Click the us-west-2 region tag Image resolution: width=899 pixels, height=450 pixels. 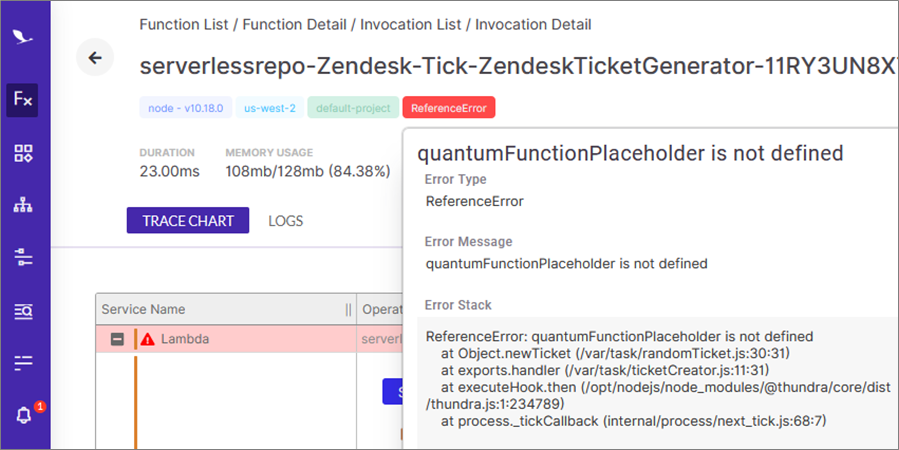270,108
